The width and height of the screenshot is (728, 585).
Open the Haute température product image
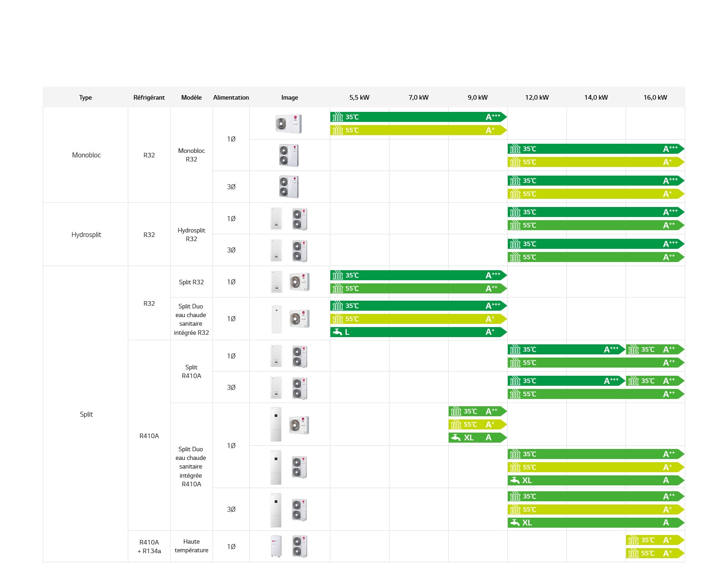(289, 546)
